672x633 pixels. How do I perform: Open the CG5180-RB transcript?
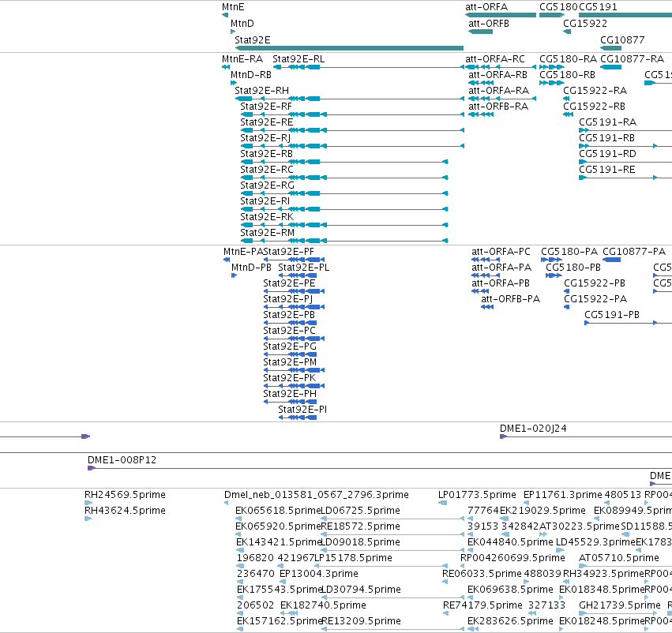[x=552, y=83]
